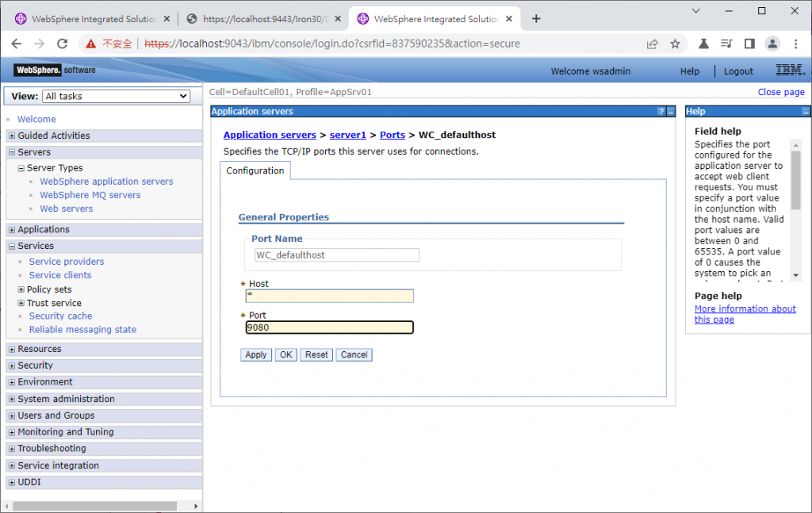Viewport: 812px width, 513px height.
Task: Select the Configuration tab
Action: pyautogui.click(x=255, y=170)
